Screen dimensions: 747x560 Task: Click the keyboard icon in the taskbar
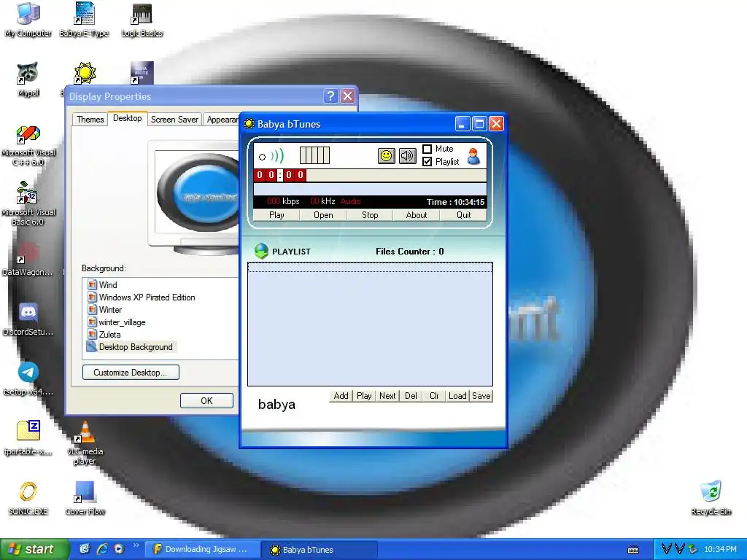pyautogui.click(x=633, y=550)
